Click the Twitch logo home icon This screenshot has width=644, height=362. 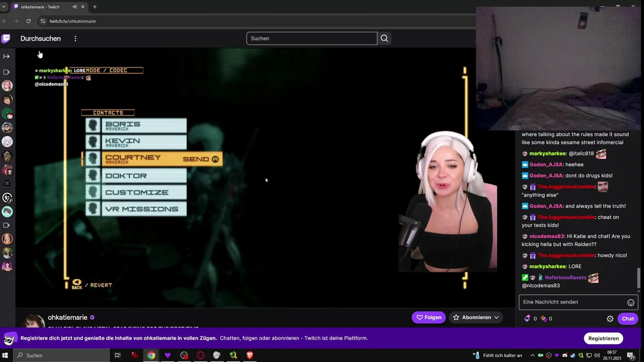point(6,38)
